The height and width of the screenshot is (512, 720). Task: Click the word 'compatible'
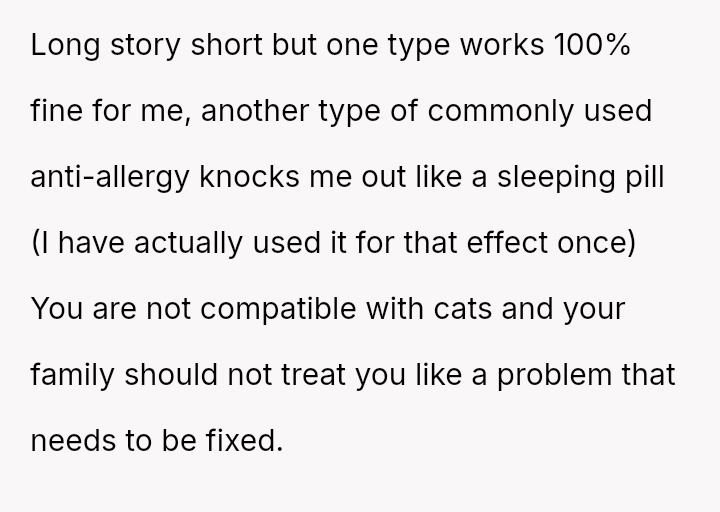pos(278,310)
